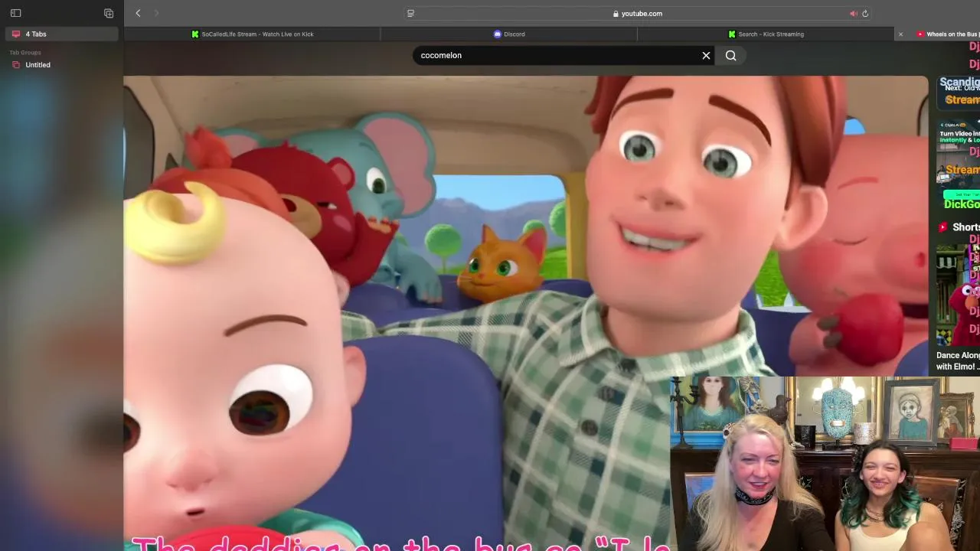Close the Wheels on the Bus tab

(x=900, y=34)
